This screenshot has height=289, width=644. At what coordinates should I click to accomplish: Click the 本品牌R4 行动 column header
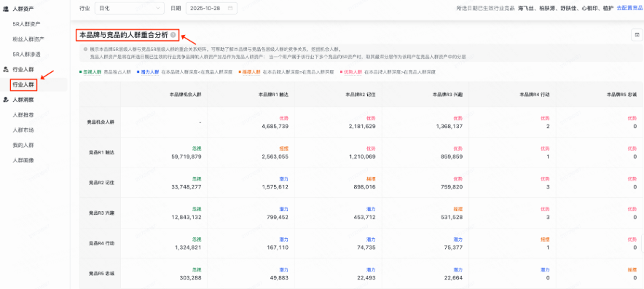coord(535,95)
